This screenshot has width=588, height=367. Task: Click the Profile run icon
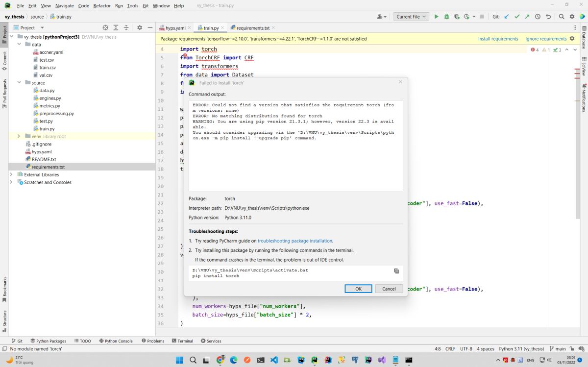coord(468,17)
